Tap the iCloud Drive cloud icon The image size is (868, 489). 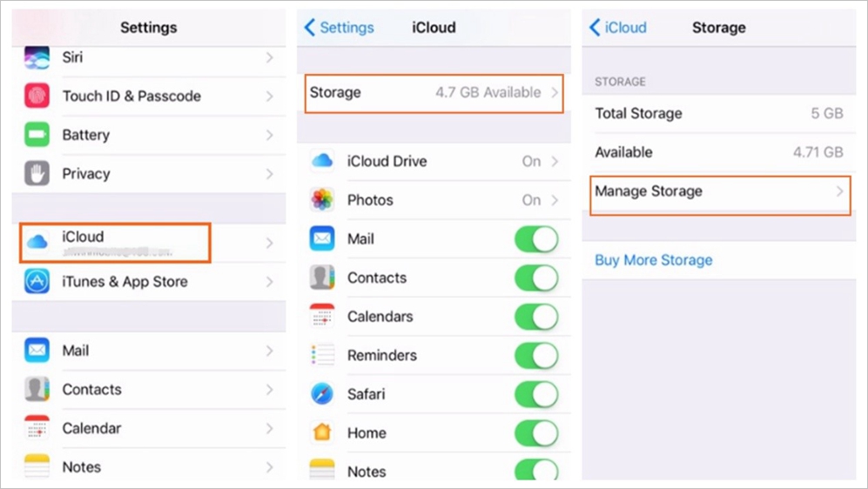coord(322,161)
